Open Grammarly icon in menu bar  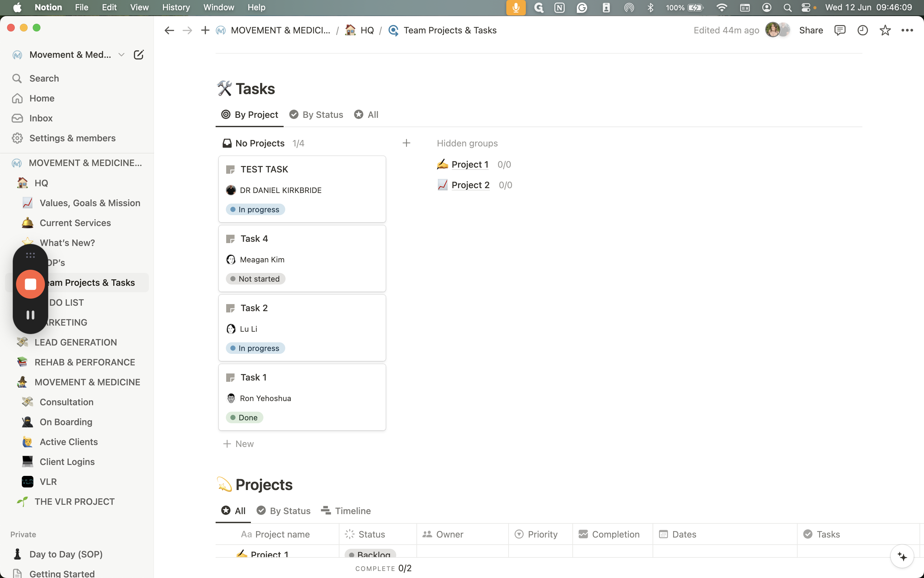[x=581, y=8]
